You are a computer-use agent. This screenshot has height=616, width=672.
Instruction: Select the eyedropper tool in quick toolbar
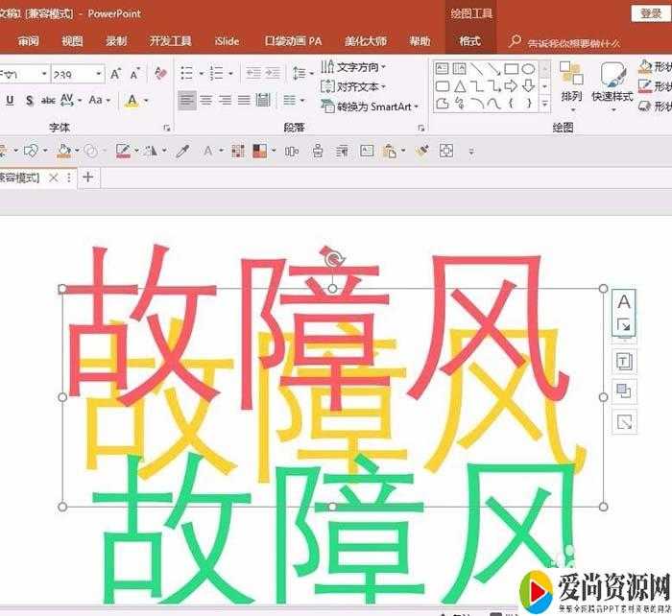[x=182, y=151]
